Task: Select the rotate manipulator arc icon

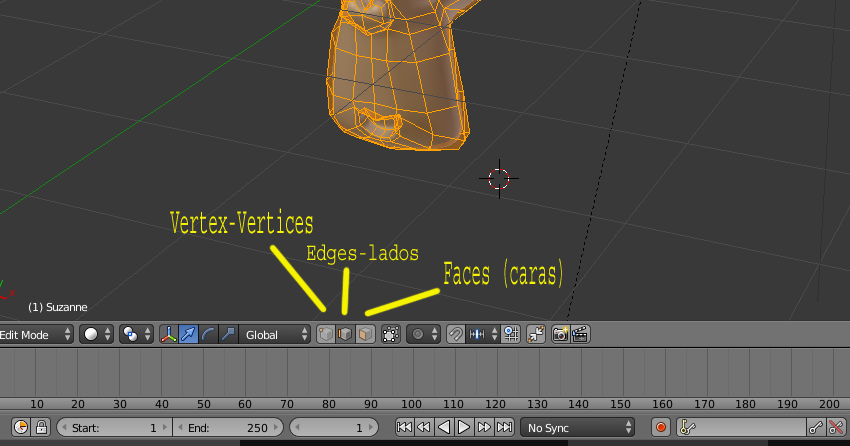Action: click(x=208, y=334)
